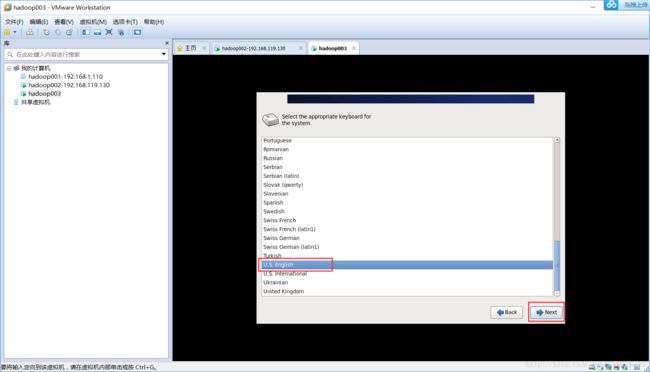Select 我的计算机 in the library tree
This screenshot has width=650, height=372.
click(36, 68)
